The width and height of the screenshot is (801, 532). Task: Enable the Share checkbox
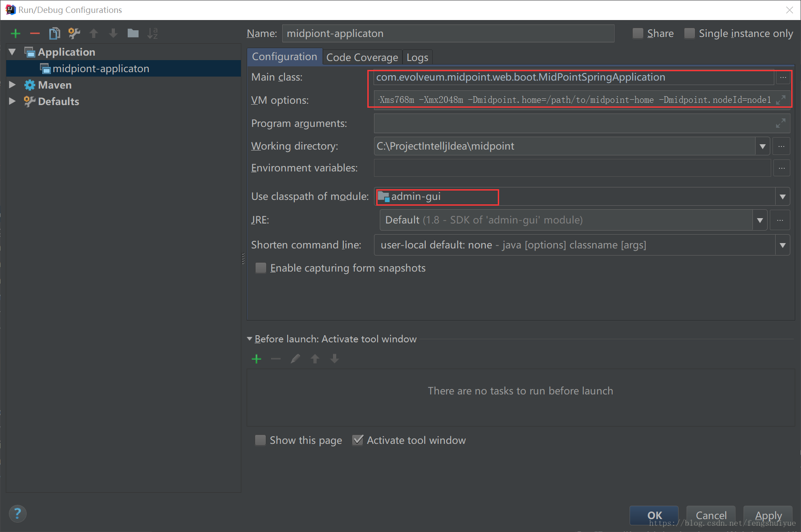coord(638,33)
